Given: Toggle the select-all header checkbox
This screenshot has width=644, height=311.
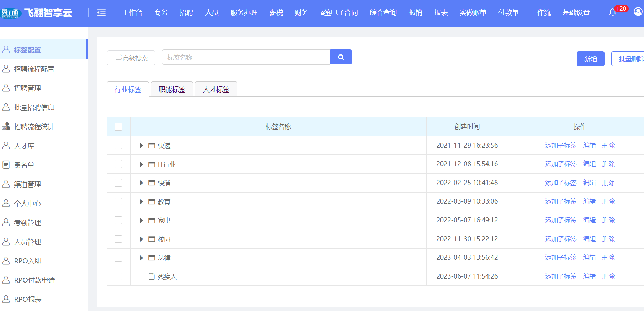Looking at the screenshot, I should (x=118, y=127).
